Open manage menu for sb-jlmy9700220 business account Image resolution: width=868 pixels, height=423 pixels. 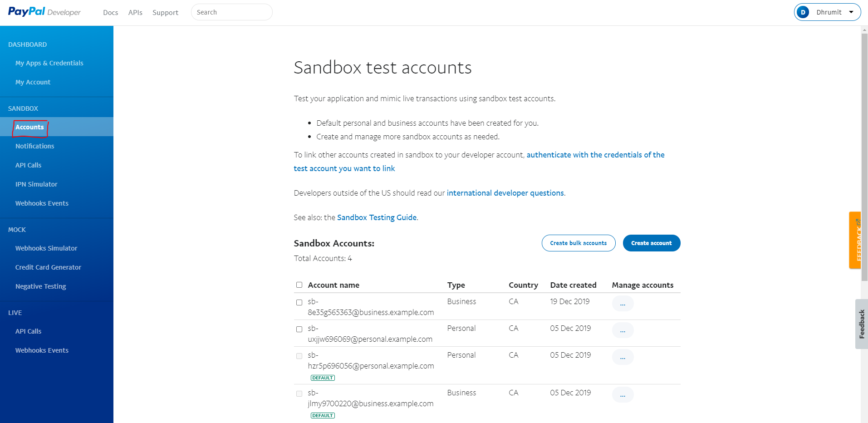[x=623, y=395]
